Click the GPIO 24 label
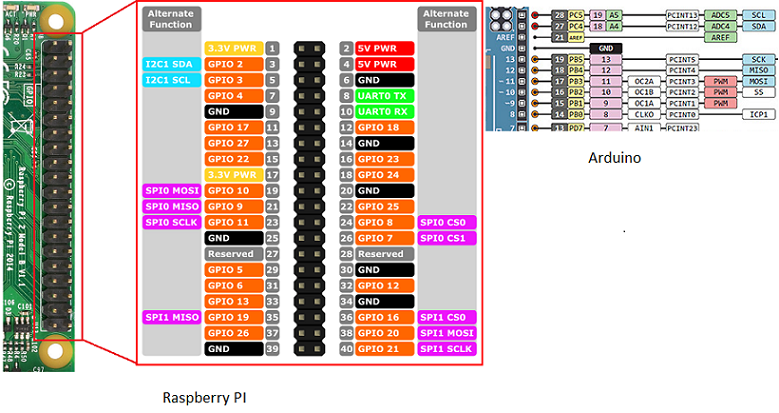The height and width of the screenshot is (413, 779). (385, 175)
